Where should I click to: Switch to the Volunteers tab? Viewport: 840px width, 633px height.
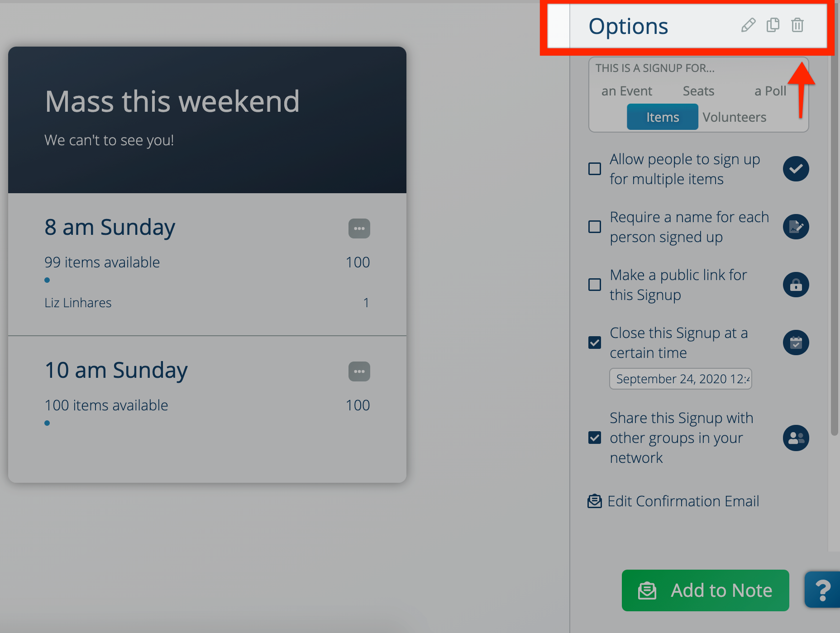tap(734, 117)
